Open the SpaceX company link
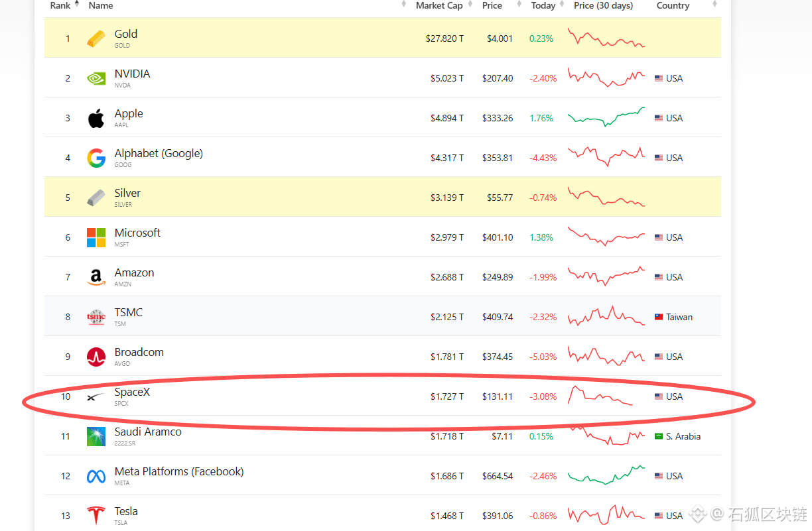 (x=132, y=392)
